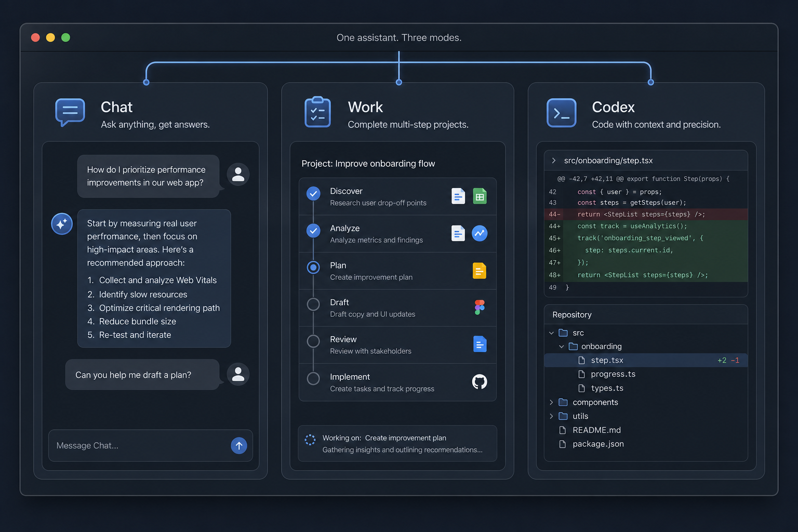The height and width of the screenshot is (532, 798).
Task: Click the green macOS maximize window dot
Action: (x=65, y=37)
